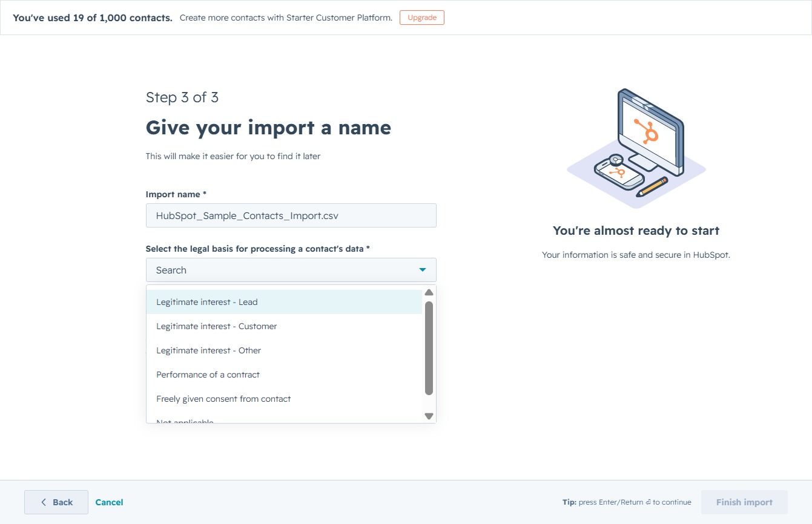Click the dropdown list scrollbar thumb

tap(429, 348)
